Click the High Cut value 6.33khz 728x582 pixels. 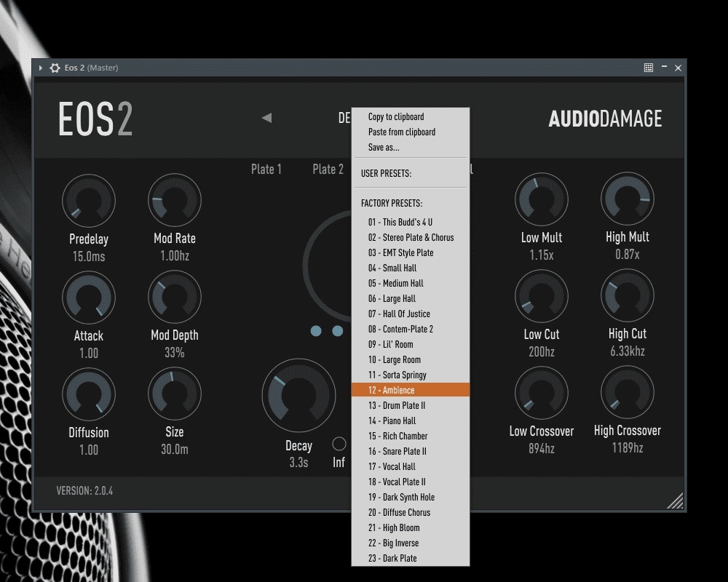point(628,351)
